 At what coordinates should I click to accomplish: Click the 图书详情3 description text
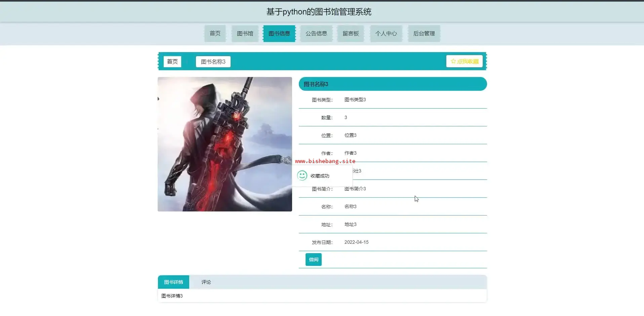[x=172, y=296]
